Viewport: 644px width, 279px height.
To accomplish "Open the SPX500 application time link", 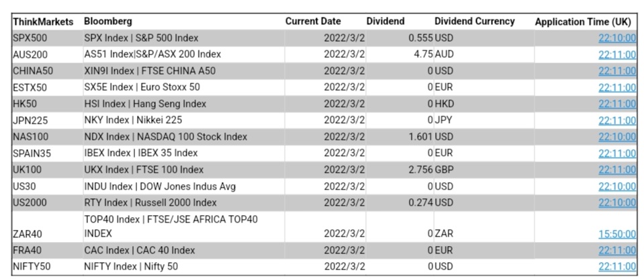I will pyautogui.click(x=616, y=38).
